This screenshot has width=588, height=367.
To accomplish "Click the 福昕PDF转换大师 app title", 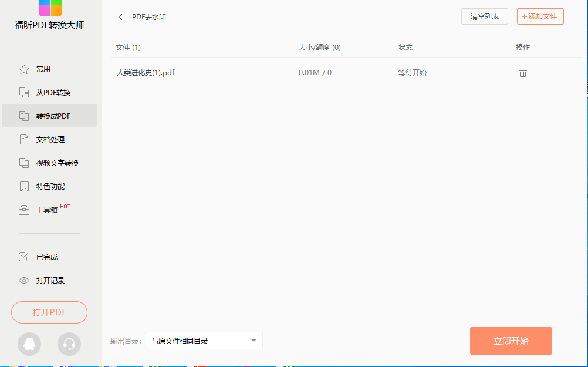I will click(49, 25).
